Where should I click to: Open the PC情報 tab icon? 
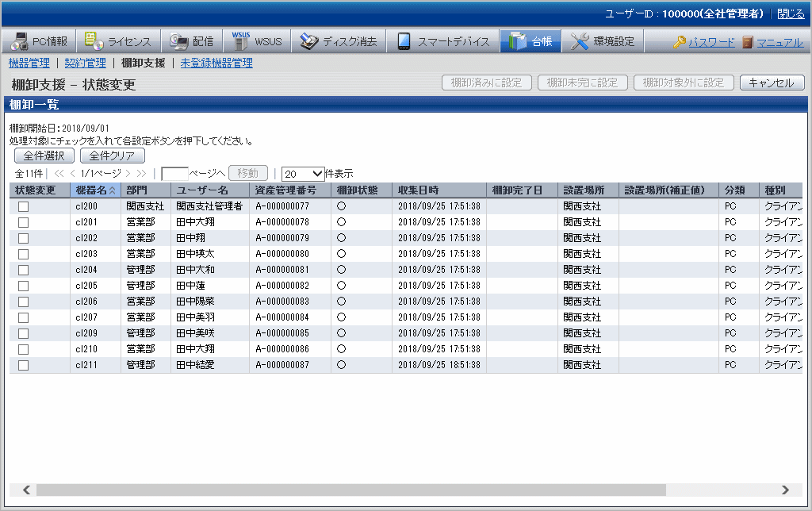tap(18, 41)
